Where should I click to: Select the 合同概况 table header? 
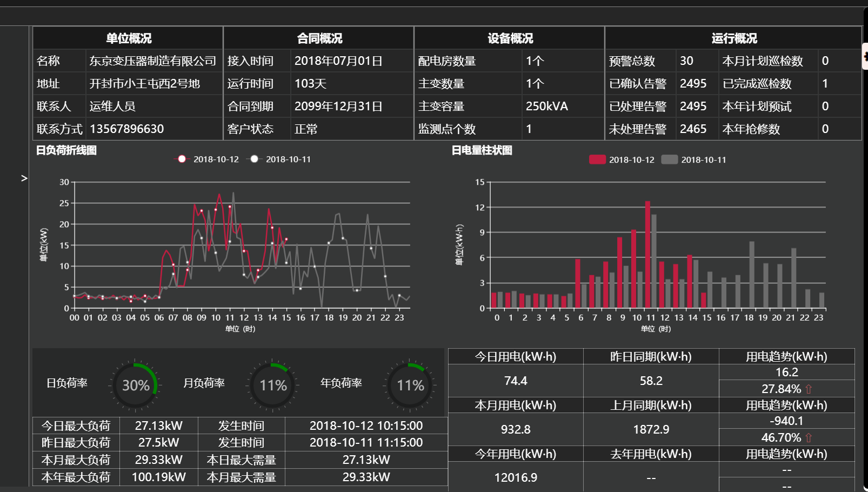[x=319, y=38]
